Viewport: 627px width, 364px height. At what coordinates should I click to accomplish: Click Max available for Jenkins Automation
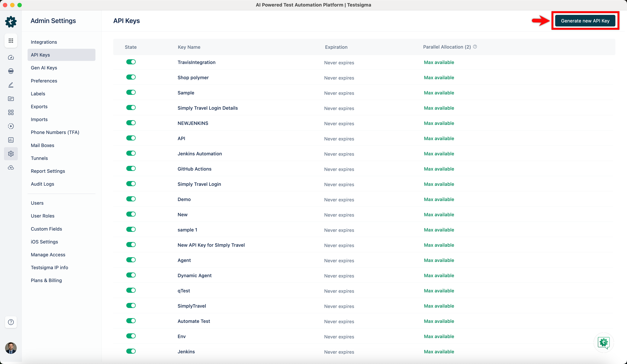pos(439,154)
